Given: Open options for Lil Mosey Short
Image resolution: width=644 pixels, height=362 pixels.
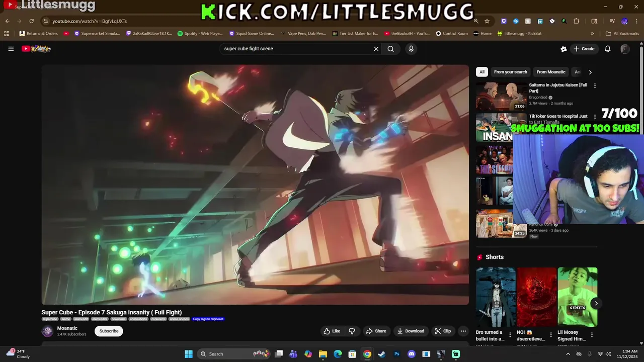Looking at the screenshot, I should point(592,334).
